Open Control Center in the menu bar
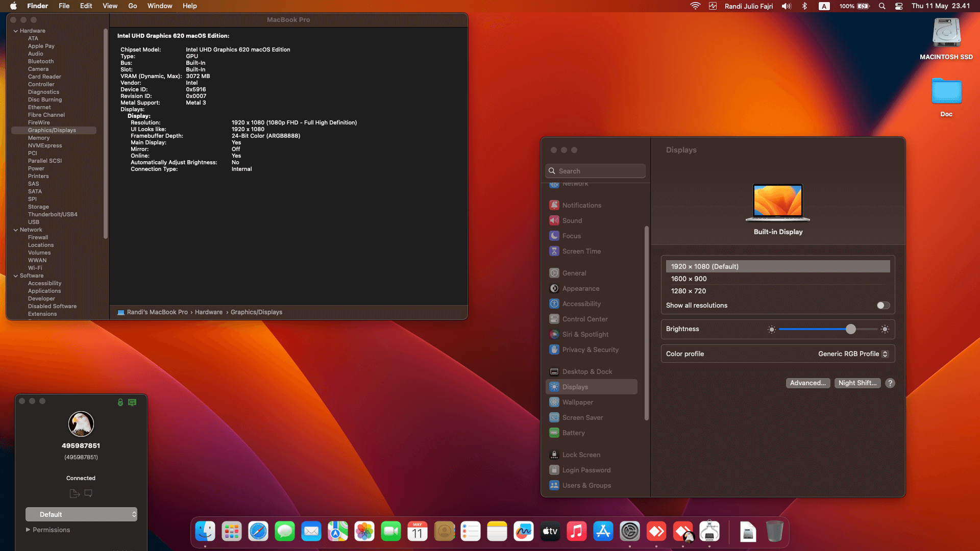980x551 pixels. (x=899, y=6)
